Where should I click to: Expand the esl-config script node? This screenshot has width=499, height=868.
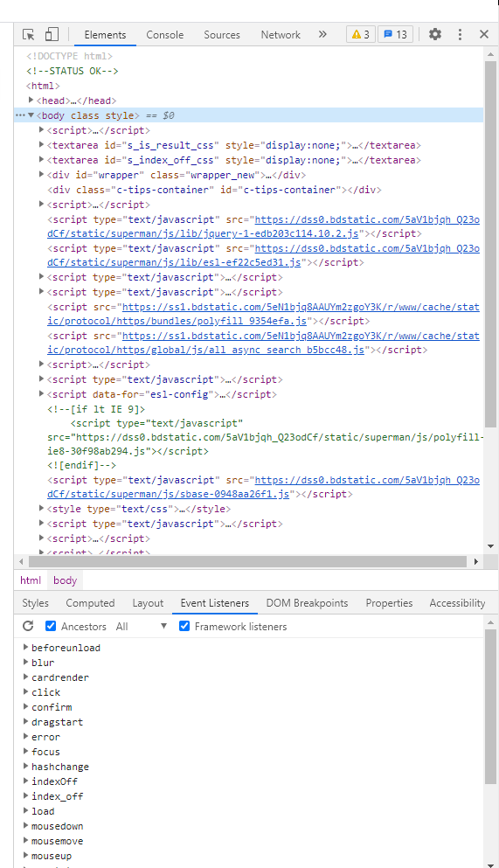[x=41, y=393]
